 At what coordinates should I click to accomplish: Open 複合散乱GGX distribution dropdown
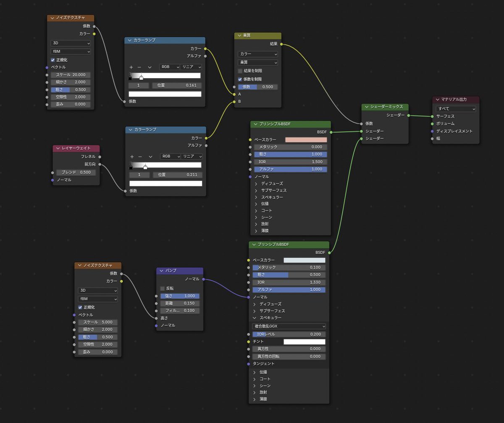[x=289, y=326]
